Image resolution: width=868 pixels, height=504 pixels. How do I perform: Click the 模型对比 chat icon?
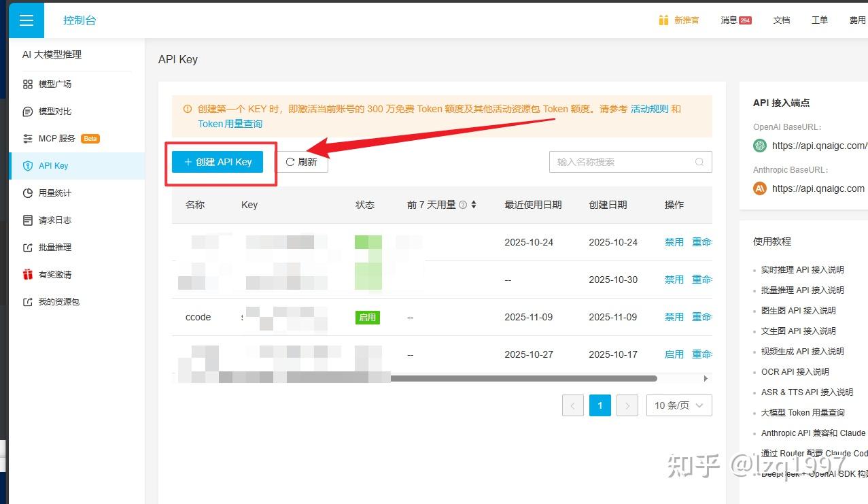[28, 112]
